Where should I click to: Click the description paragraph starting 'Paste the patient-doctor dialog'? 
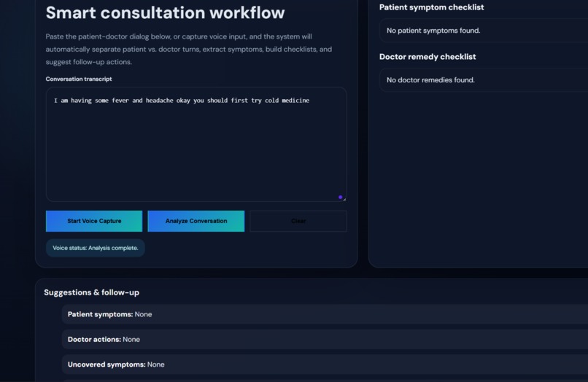click(189, 49)
